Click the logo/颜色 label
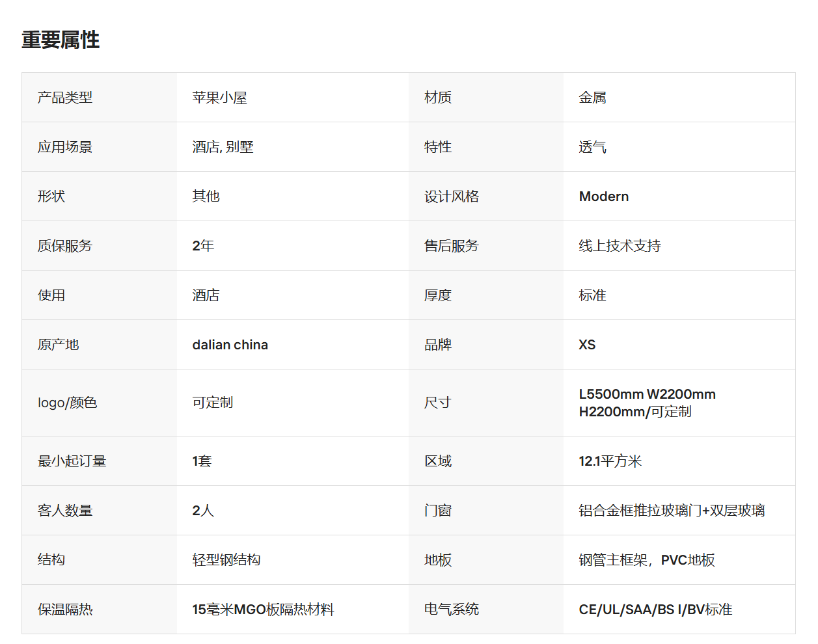The image size is (818, 644). [x=68, y=403]
